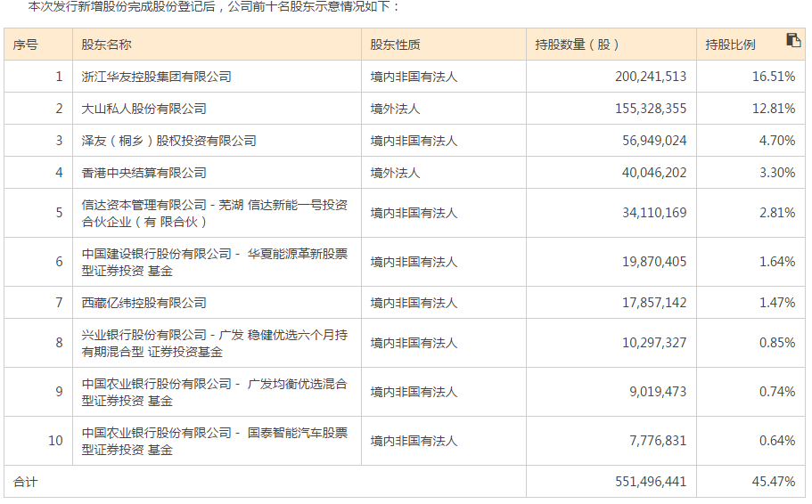Click the share count 10,297,327

point(654,343)
